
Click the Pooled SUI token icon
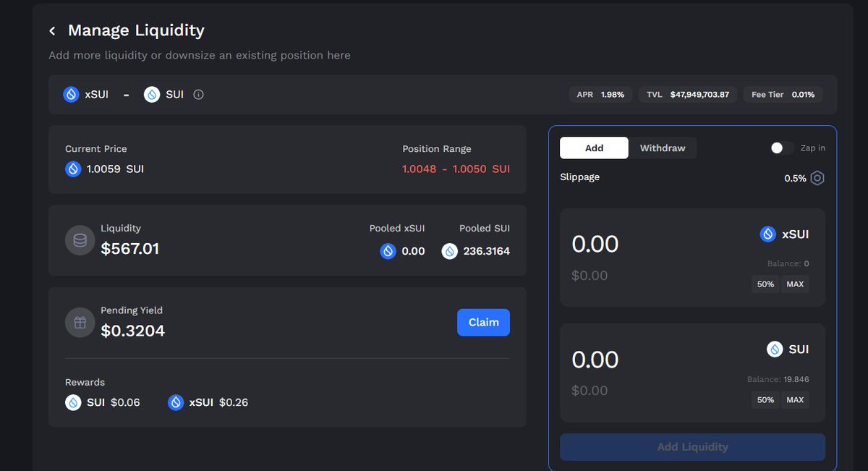(450, 251)
